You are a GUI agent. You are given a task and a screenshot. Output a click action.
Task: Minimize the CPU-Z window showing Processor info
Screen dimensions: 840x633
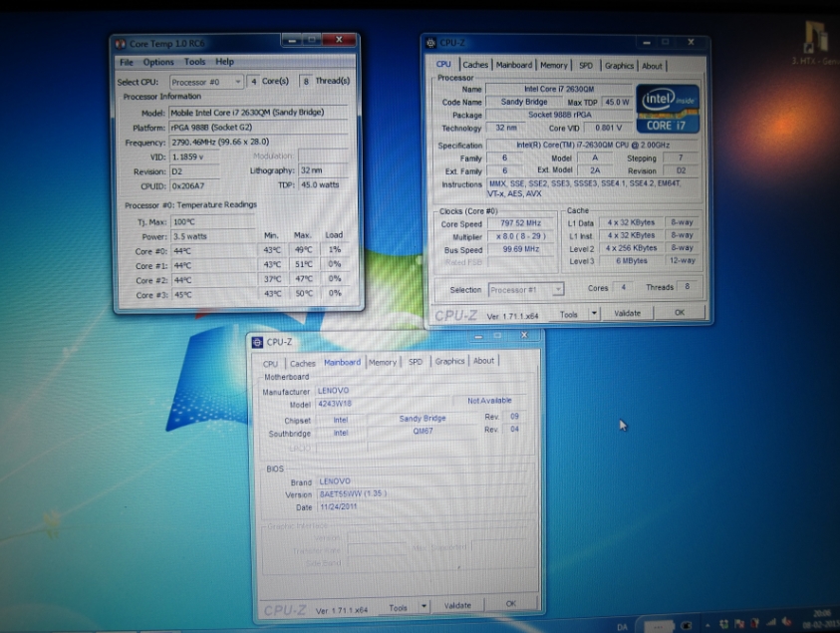pos(647,42)
